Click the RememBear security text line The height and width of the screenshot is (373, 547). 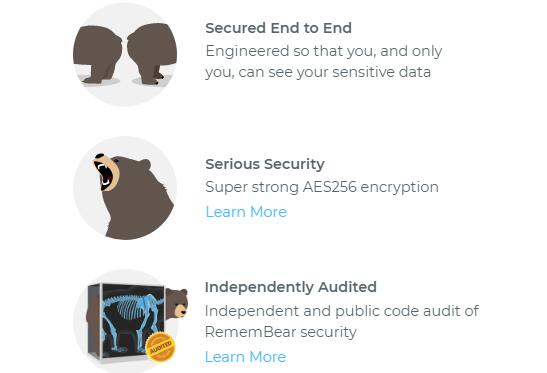[280, 332]
